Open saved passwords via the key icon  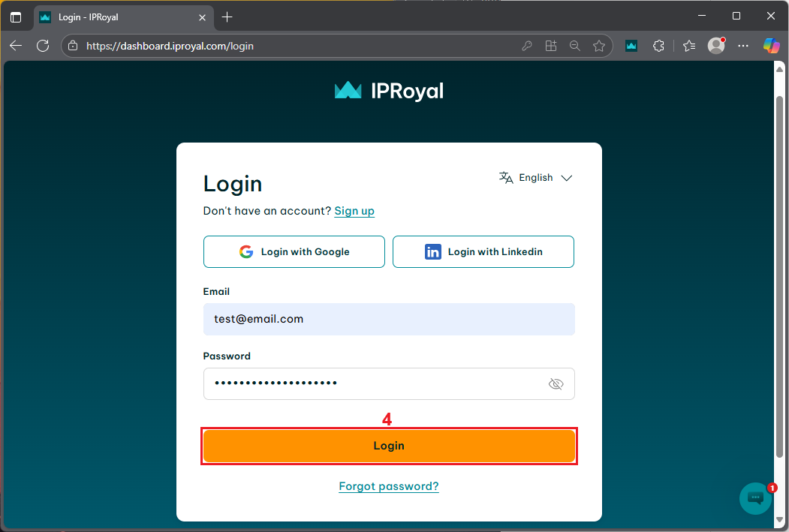pyautogui.click(x=527, y=46)
